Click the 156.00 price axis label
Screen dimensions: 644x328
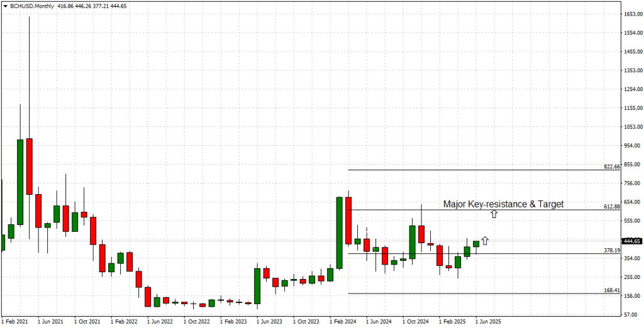[633, 296]
